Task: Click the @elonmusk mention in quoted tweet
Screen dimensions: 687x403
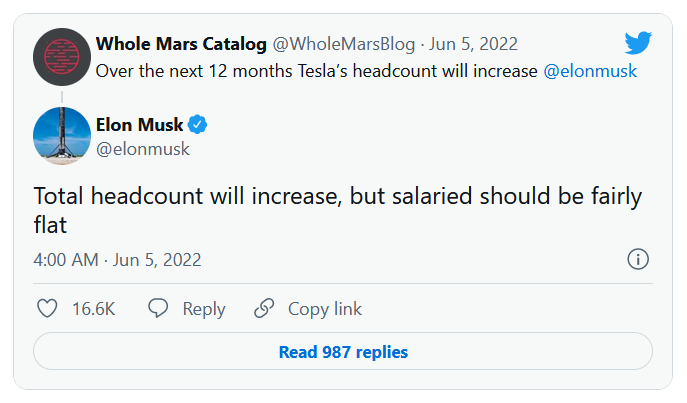Action: (x=590, y=72)
